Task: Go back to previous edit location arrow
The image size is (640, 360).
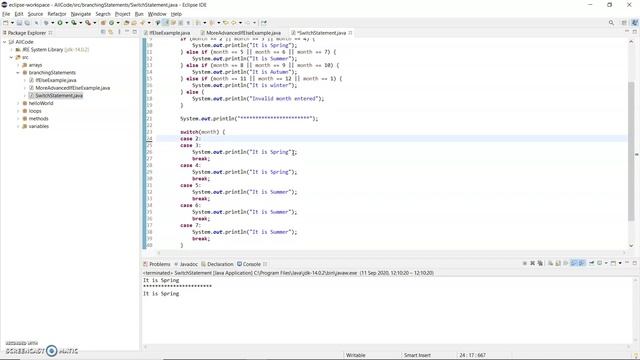Action: [x=225, y=23]
